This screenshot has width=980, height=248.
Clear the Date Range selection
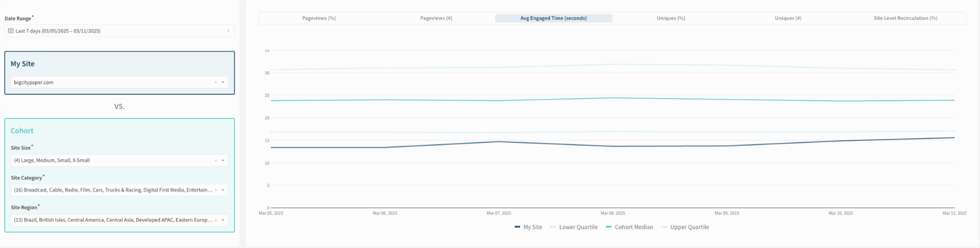(228, 31)
